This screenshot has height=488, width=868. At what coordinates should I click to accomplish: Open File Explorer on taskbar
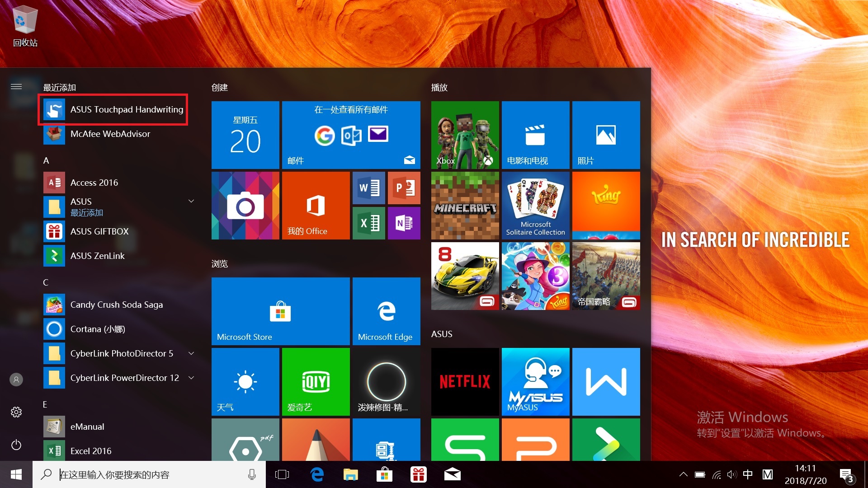[x=350, y=474]
